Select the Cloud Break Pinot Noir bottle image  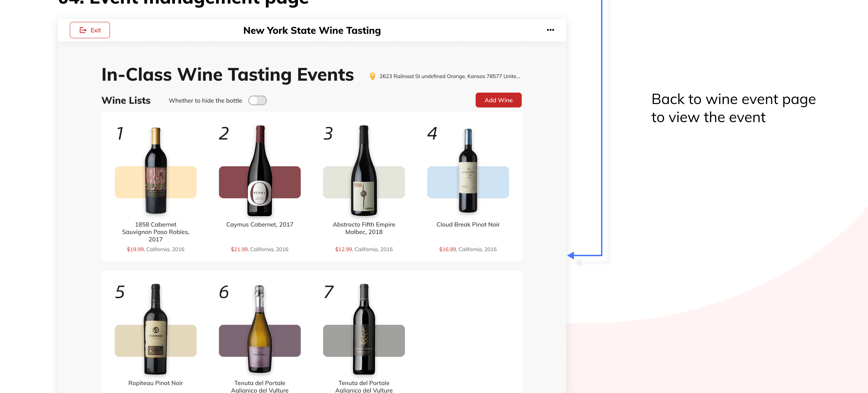click(x=468, y=170)
